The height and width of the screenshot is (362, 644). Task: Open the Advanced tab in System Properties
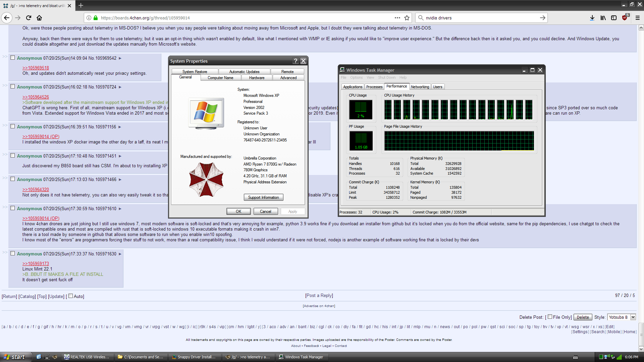pyautogui.click(x=288, y=78)
